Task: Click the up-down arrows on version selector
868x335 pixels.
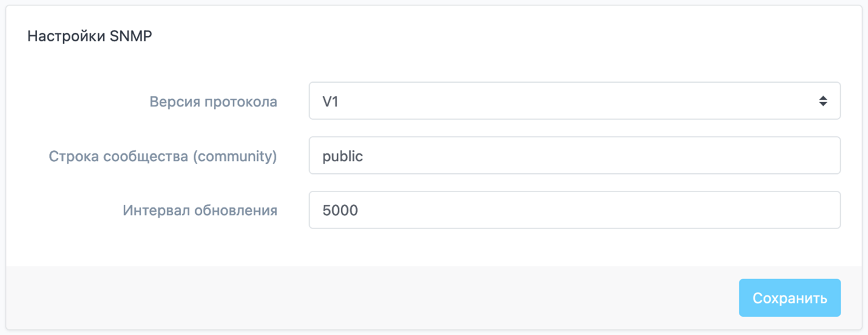Action: pos(822,101)
